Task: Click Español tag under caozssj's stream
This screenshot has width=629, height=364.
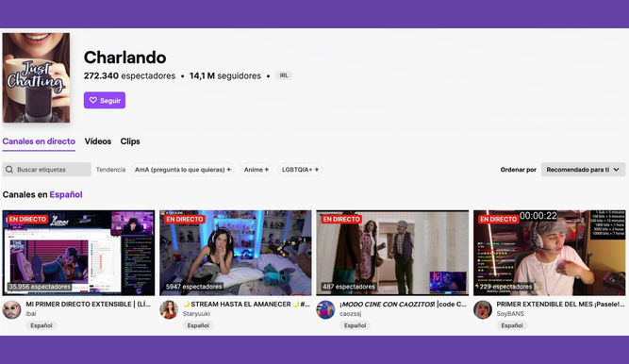Action: (355, 325)
